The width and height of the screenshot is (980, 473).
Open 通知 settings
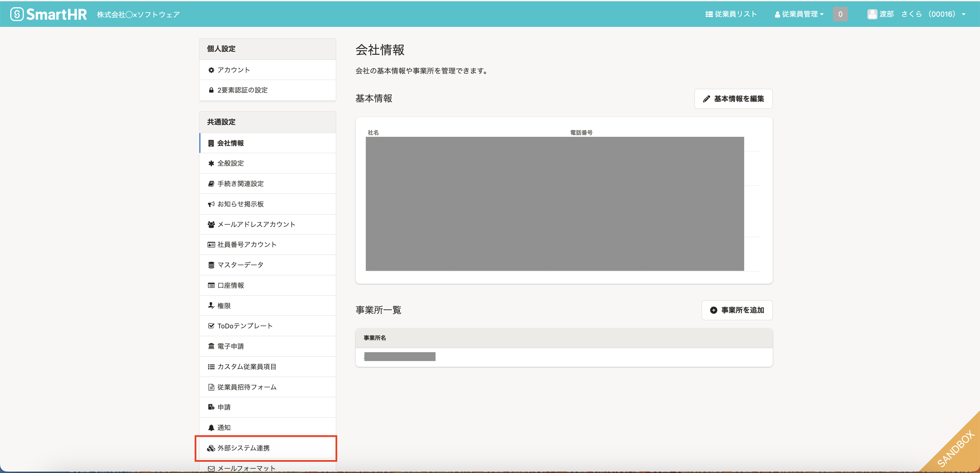[267, 428]
